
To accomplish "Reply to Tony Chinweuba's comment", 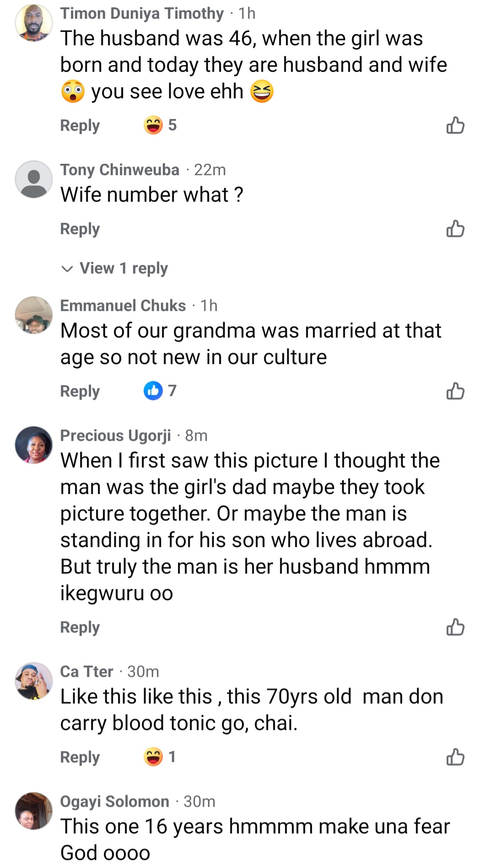I will coord(80,229).
